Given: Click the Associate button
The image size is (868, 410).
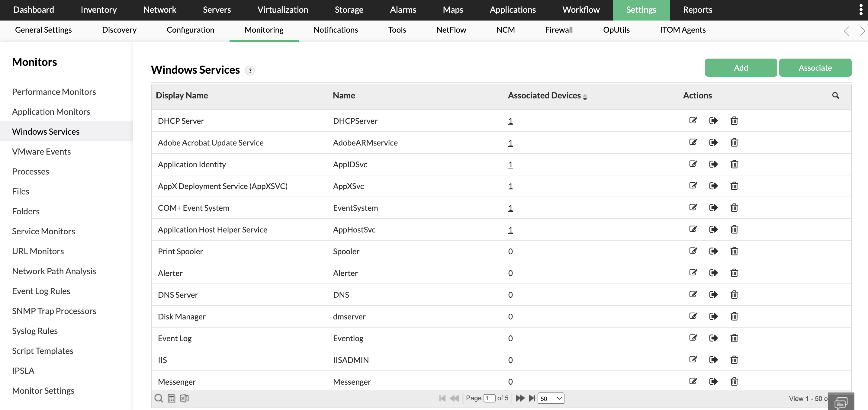Looking at the screenshot, I should point(815,67).
